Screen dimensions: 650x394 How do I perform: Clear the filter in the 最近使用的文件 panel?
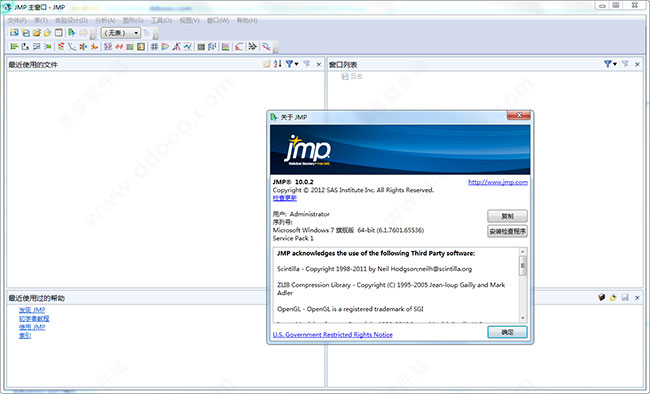click(x=307, y=64)
